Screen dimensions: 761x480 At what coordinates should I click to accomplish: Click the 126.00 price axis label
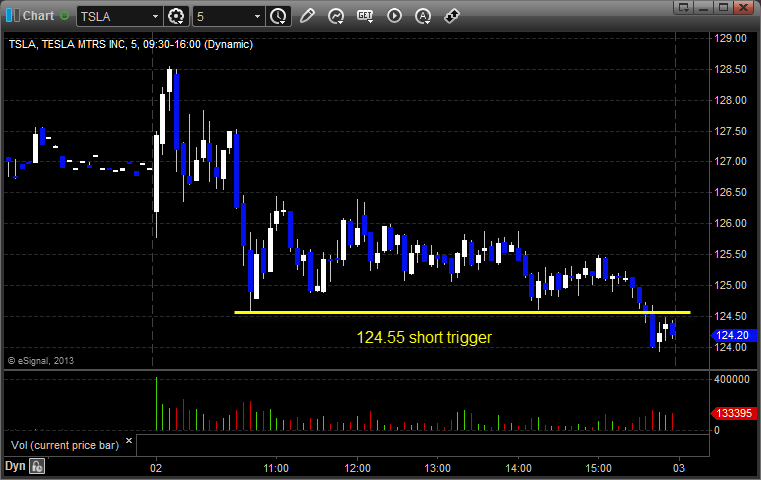tap(730, 224)
